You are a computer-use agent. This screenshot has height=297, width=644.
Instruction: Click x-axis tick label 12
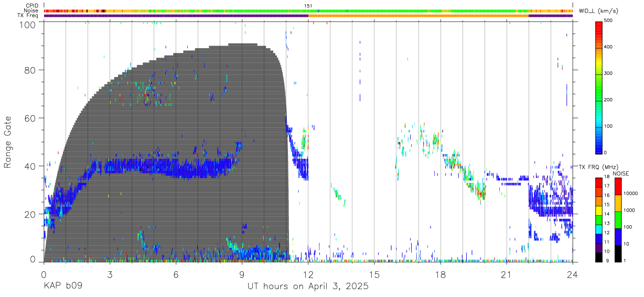(x=308, y=274)
